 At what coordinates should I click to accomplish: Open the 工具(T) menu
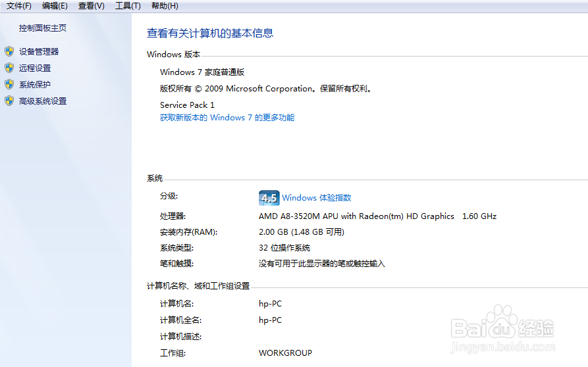pos(128,6)
